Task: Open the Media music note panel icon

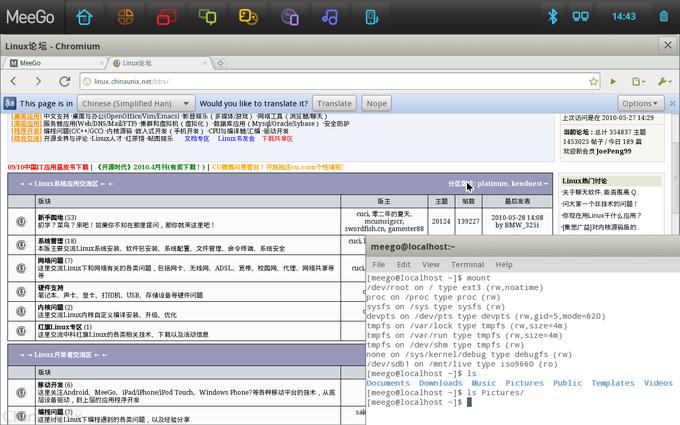Action: (330, 17)
